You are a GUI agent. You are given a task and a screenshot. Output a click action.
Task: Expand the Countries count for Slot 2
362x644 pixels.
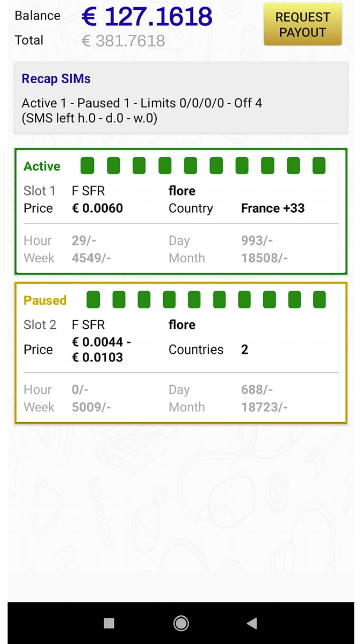(245, 350)
